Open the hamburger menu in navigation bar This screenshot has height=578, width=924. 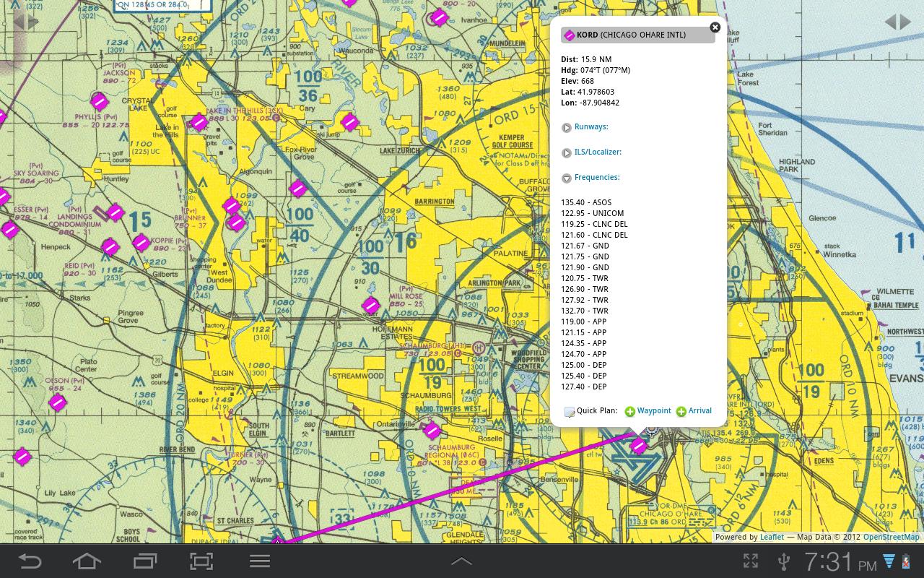point(260,561)
